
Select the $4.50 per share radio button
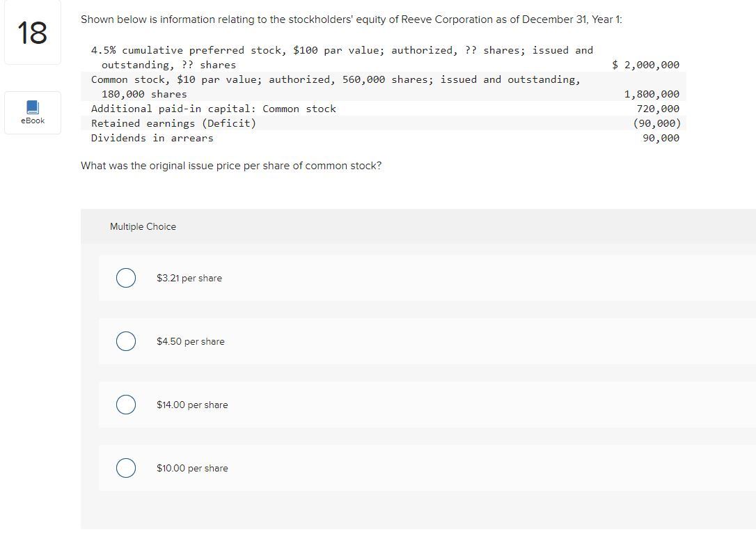click(x=126, y=341)
